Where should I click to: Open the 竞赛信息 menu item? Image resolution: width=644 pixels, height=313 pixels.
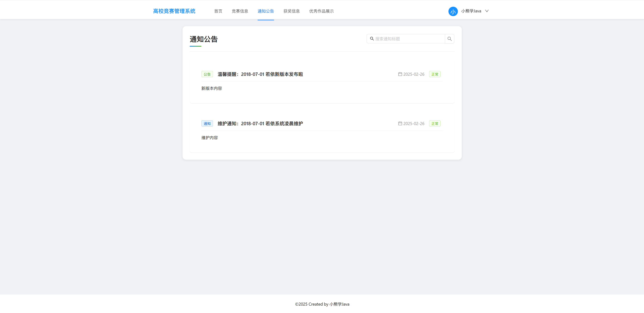pyautogui.click(x=240, y=11)
